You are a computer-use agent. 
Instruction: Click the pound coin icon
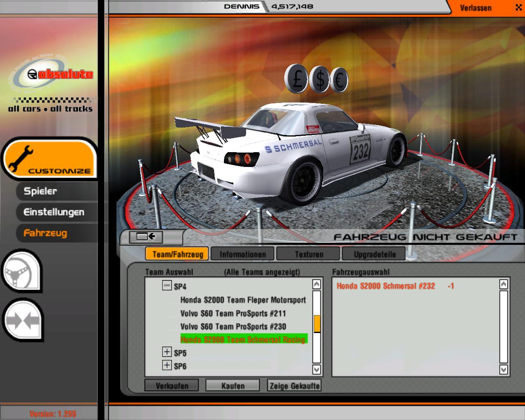pos(296,78)
